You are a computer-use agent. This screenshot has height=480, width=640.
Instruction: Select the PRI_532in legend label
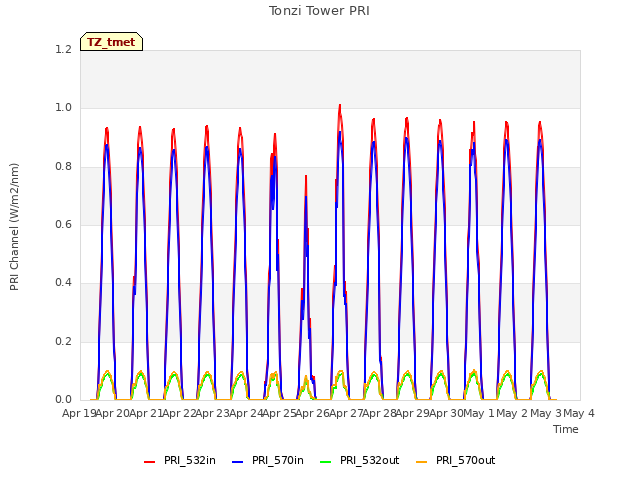coord(190,460)
